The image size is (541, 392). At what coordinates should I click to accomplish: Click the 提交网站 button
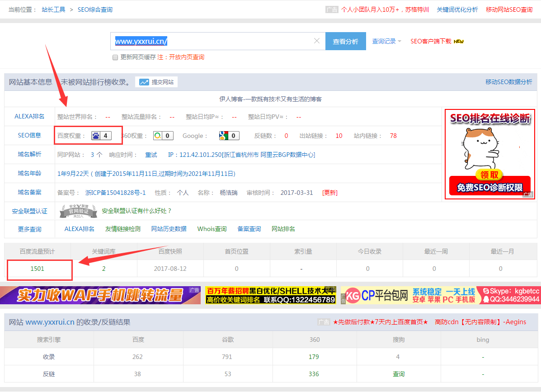156,82
